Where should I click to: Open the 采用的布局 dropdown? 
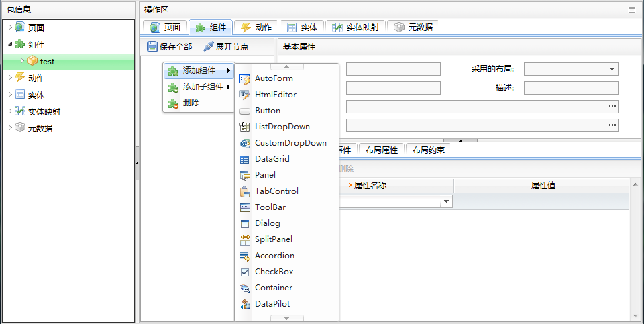pos(612,69)
